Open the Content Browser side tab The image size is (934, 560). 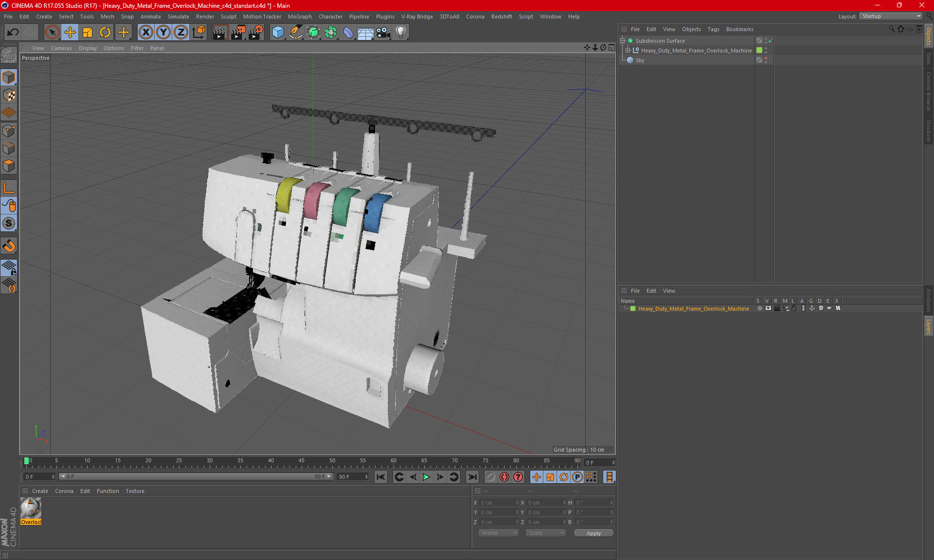[929, 91]
